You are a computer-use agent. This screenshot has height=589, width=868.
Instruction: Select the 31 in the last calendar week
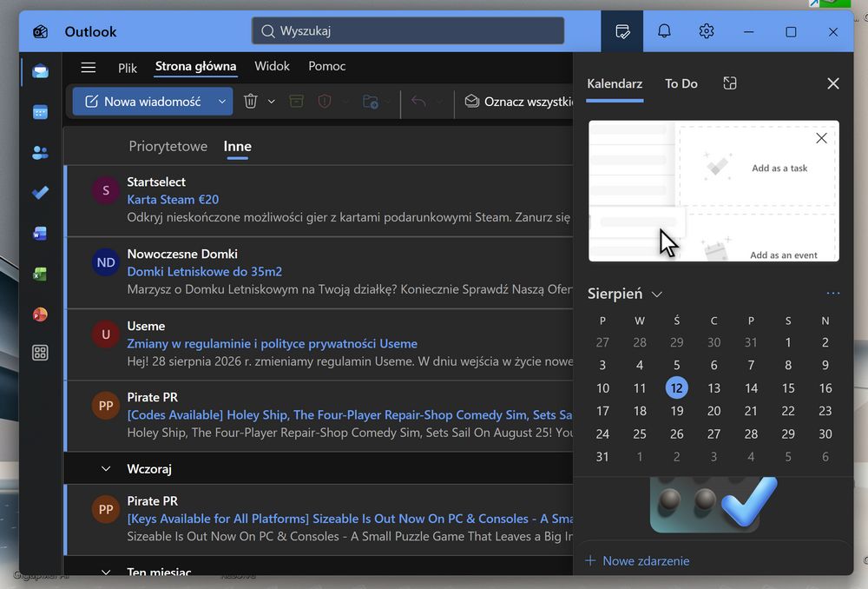pyautogui.click(x=602, y=457)
